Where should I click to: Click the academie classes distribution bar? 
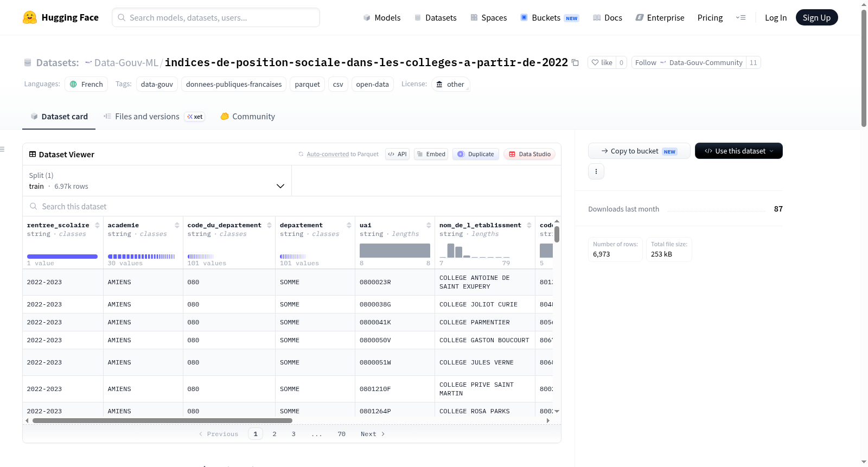[142, 257]
